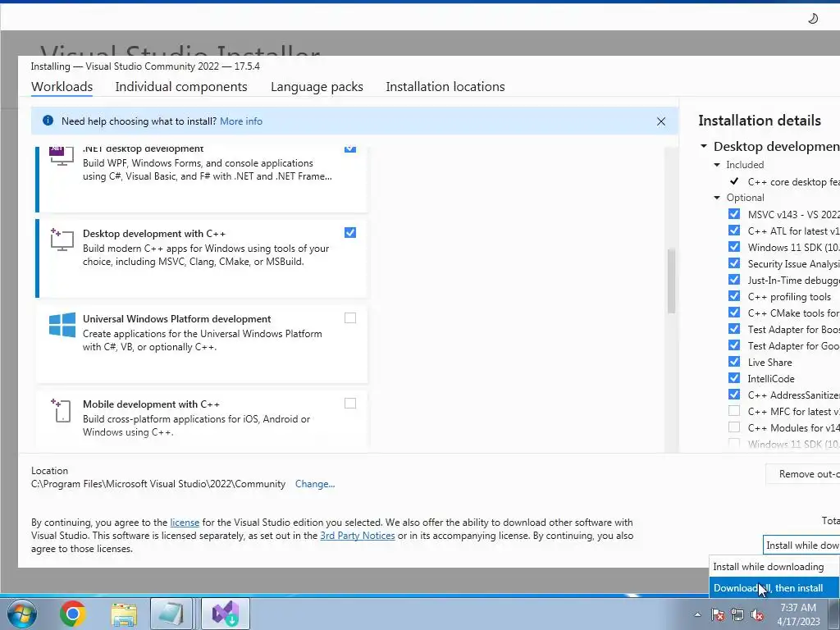
Task: Click Change... install location link
Action: [x=315, y=484]
